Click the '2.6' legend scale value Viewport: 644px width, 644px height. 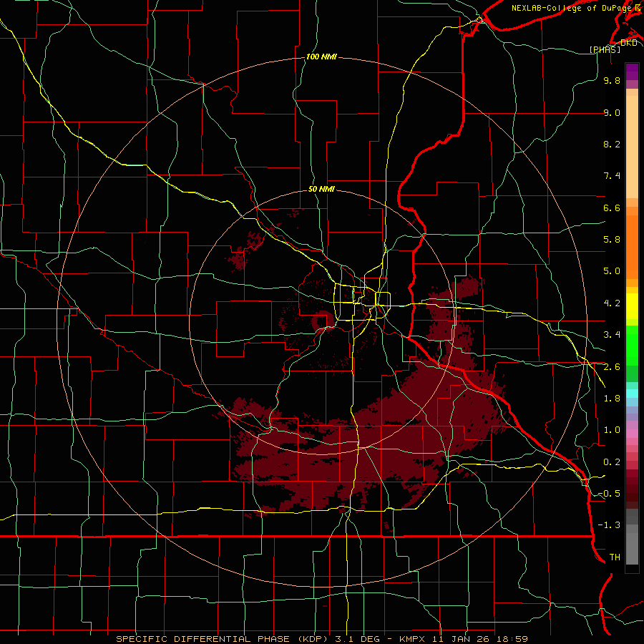[612, 367]
